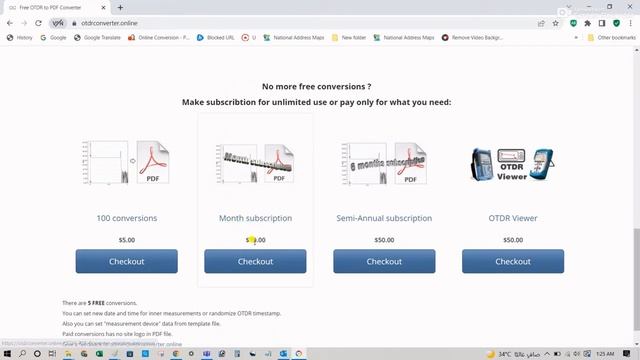
Task: Toggle the browser side panel icon
Action: pyautogui.click(x=602, y=23)
